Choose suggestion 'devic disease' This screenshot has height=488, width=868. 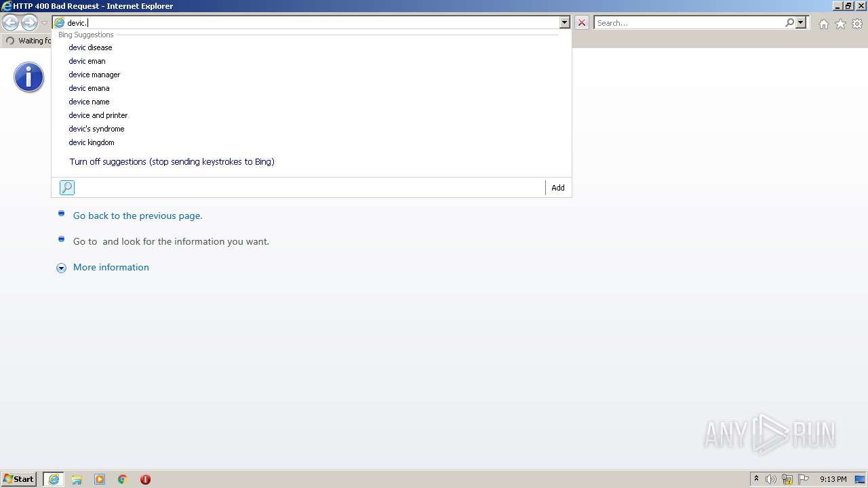click(x=90, y=47)
